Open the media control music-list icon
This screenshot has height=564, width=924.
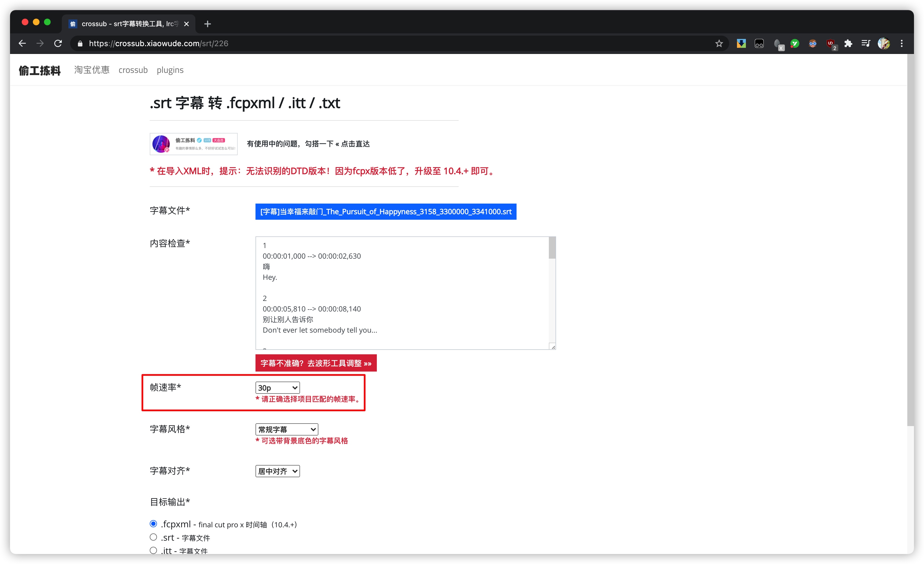pos(866,43)
